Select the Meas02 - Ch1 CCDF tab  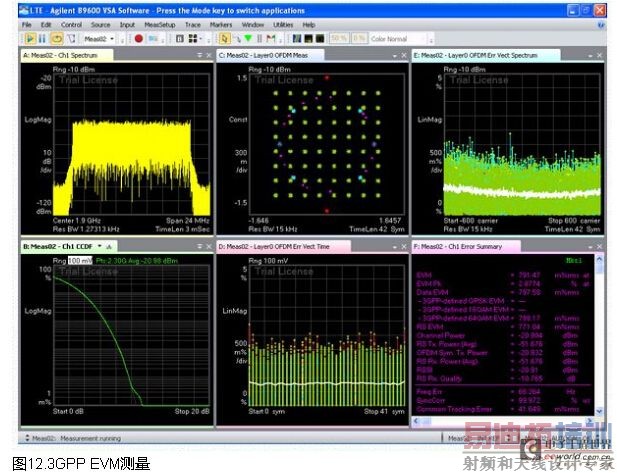[x=58, y=246]
